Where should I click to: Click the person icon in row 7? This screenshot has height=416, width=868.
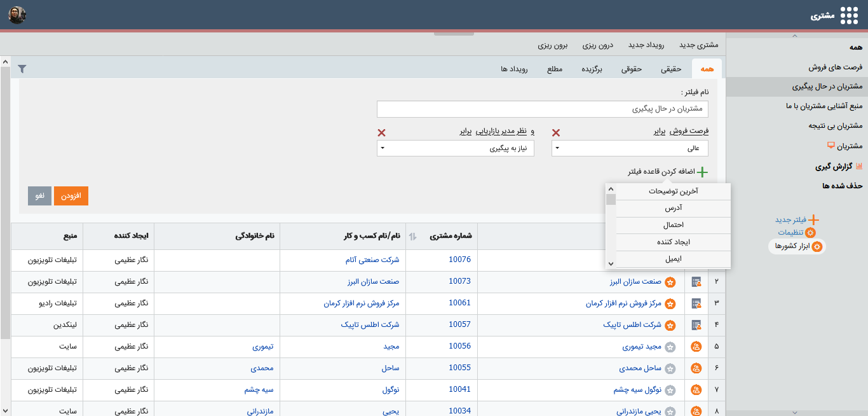coord(696,390)
